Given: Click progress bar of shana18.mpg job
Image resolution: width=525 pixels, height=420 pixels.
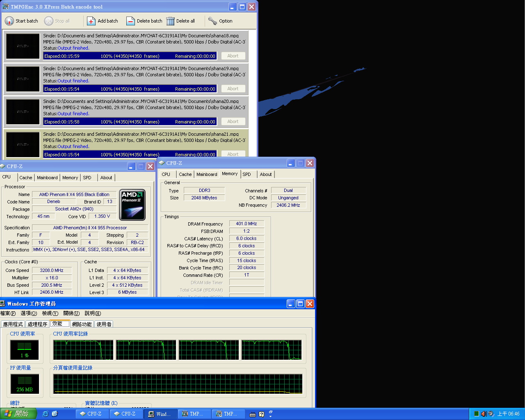Looking at the screenshot, I should (130, 56).
